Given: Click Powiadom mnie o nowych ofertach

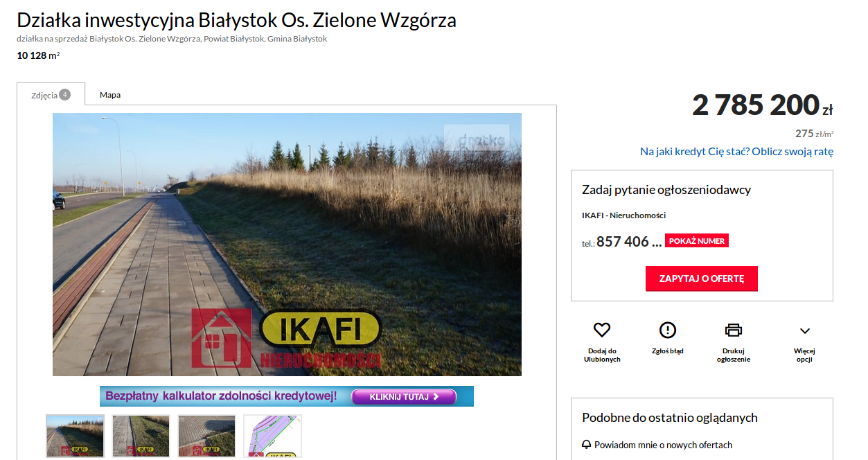Looking at the screenshot, I should click(x=663, y=445).
